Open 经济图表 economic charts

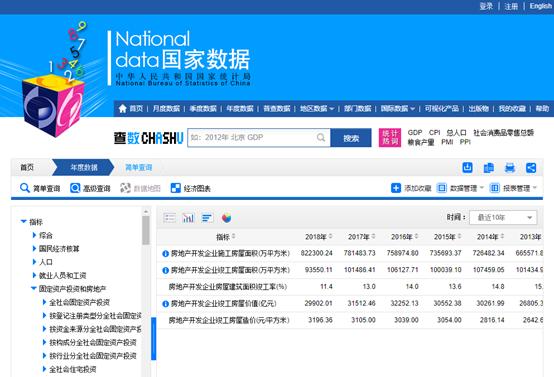click(x=191, y=188)
